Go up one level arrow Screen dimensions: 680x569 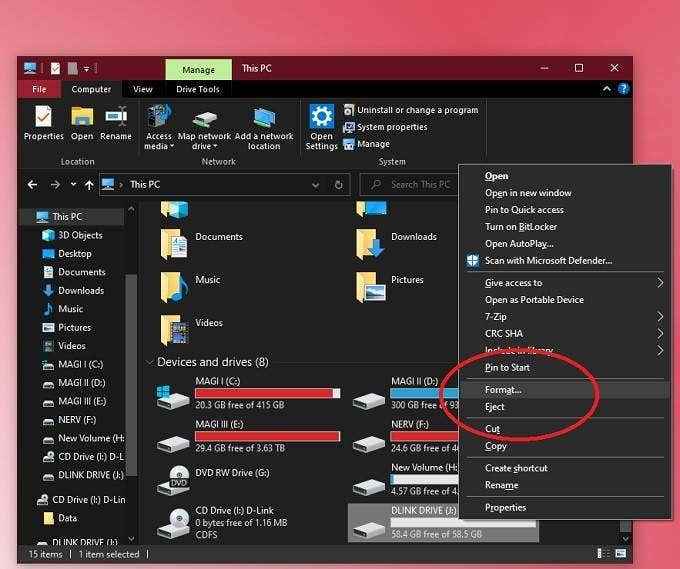pyautogui.click(x=89, y=185)
